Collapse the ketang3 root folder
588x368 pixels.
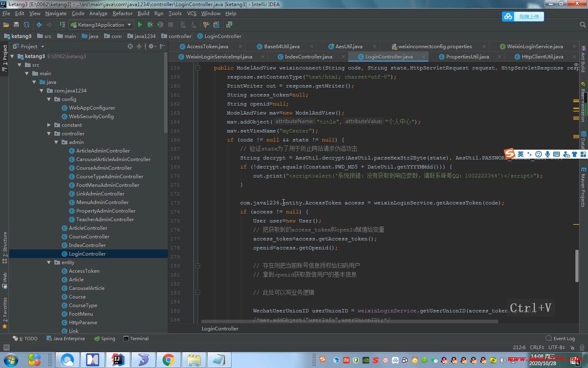(12, 56)
